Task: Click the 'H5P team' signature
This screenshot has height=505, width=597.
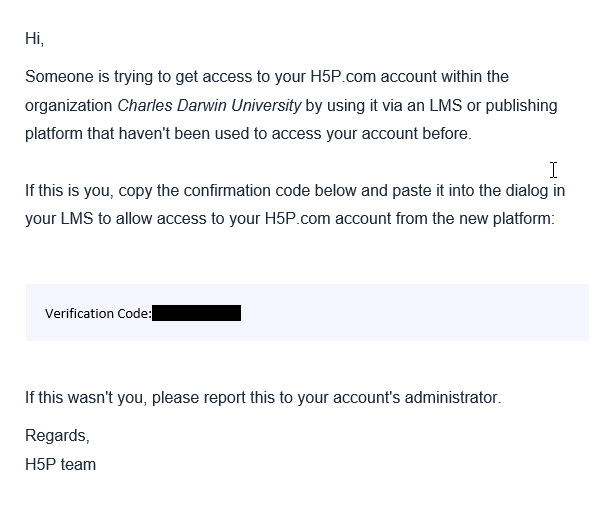Action: tap(61, 464)
